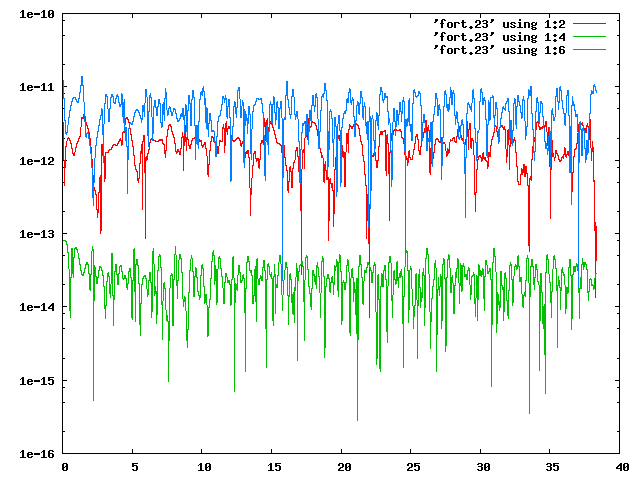
Task: Click x-axis label 30
Action: (483, 467)
